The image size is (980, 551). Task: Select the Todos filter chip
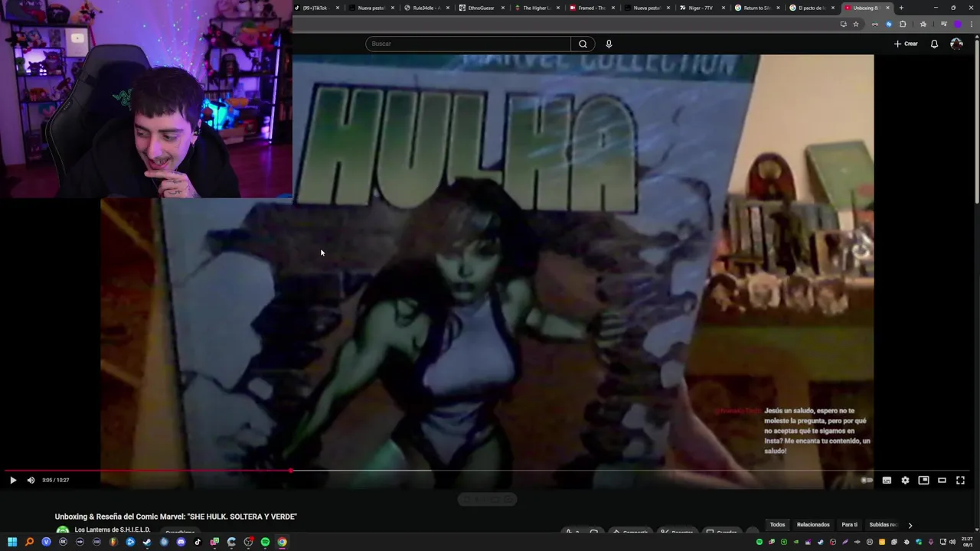777,525
